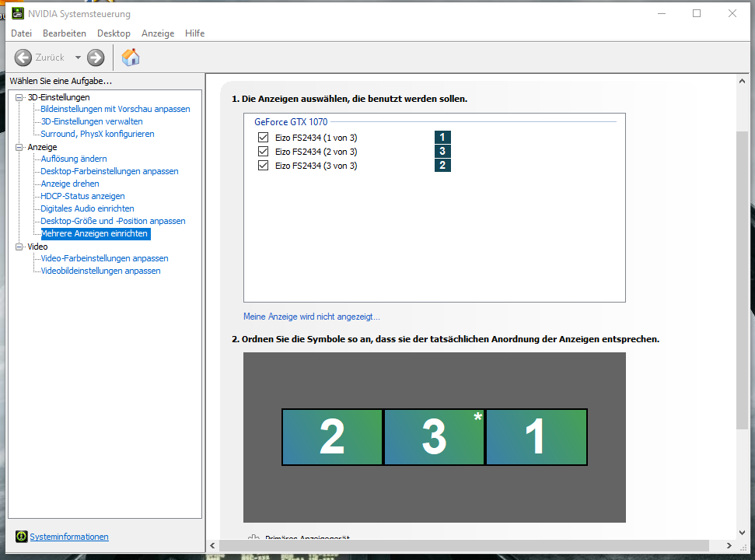The width and height of the screenshot is (755, 560).
Task: Select Auflösung ändern
Action: click(74, 159)
